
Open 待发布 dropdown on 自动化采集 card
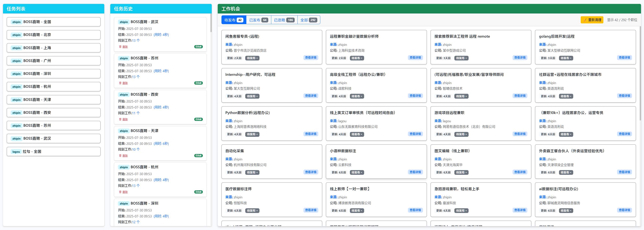[252, 173]
